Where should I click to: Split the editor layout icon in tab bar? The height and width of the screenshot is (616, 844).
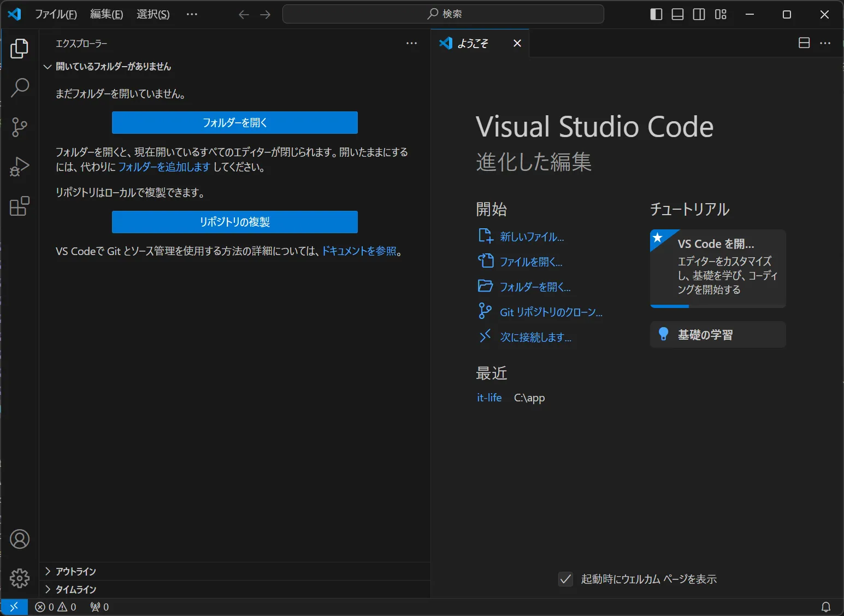pos(804,43)
